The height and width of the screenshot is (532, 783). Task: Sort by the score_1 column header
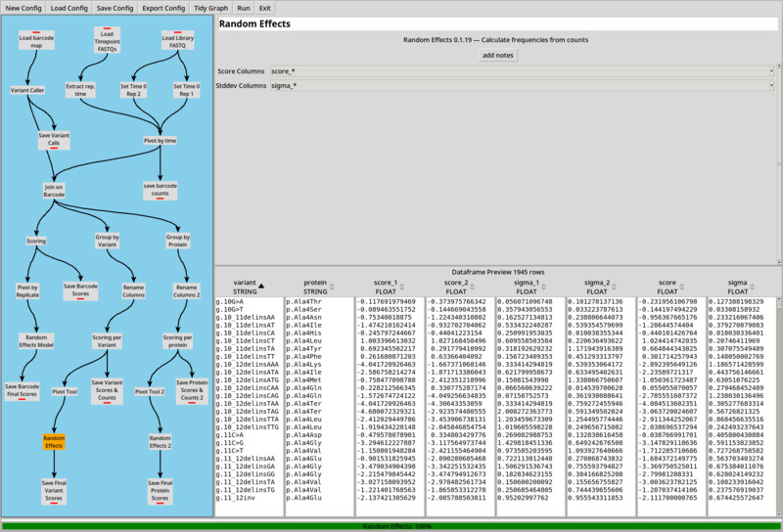point(390,287)
